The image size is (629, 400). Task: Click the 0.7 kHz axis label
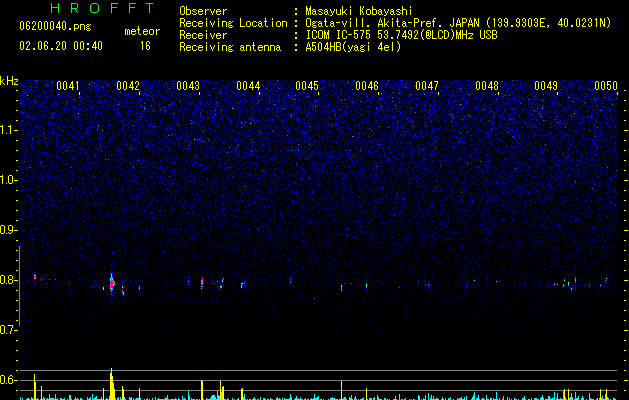[x=9, y=330]
